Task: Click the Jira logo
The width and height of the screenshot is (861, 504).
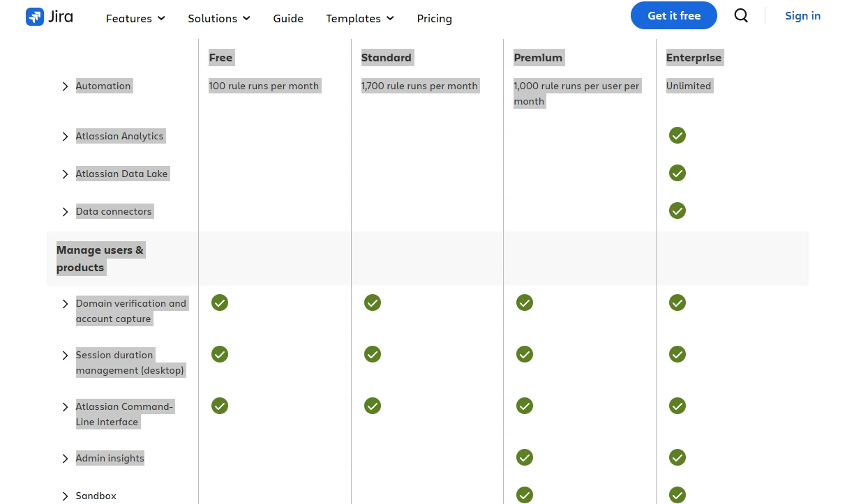Action: point(49,16)
